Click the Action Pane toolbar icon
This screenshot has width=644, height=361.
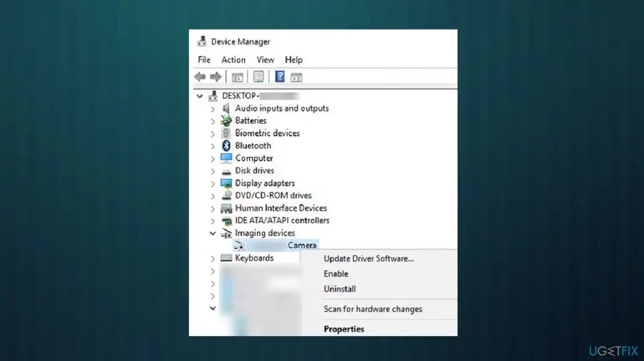tap(296, 77)
